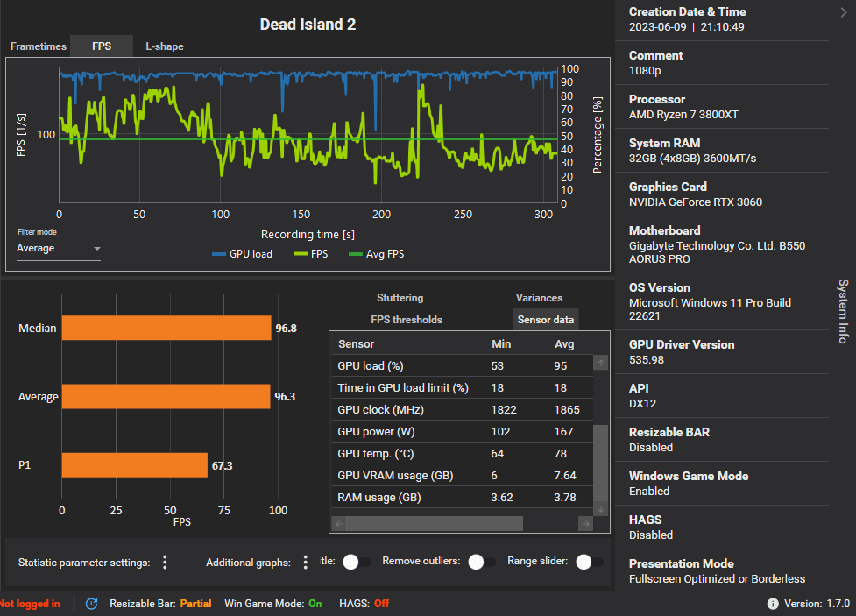Select Time in GPU load limit (%) row
856x616 pixels.
point(462,387)
